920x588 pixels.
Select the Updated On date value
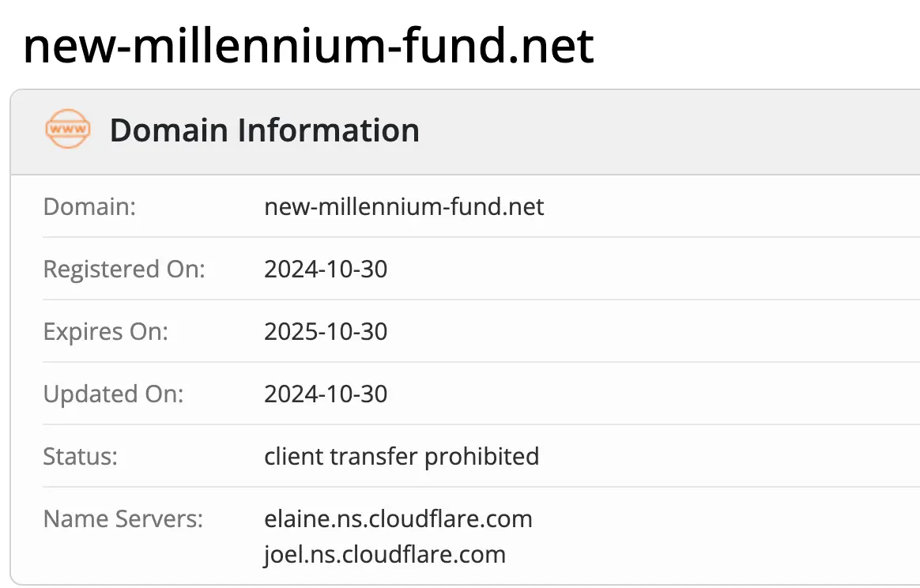[x=326, y=394]
